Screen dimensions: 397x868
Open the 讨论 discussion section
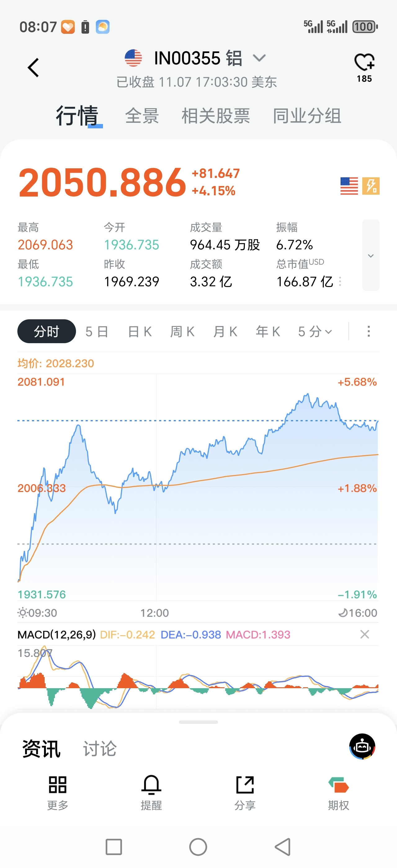point(100,749)
